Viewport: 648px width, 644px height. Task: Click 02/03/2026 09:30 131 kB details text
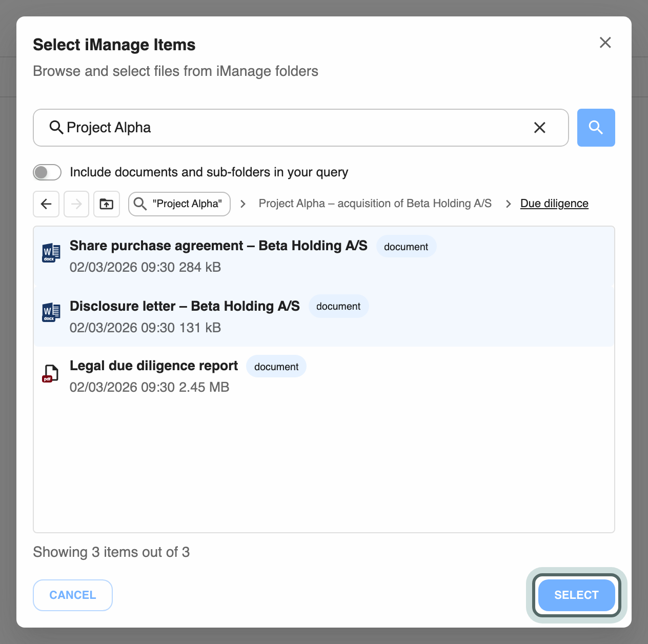[x=145, y=328]
